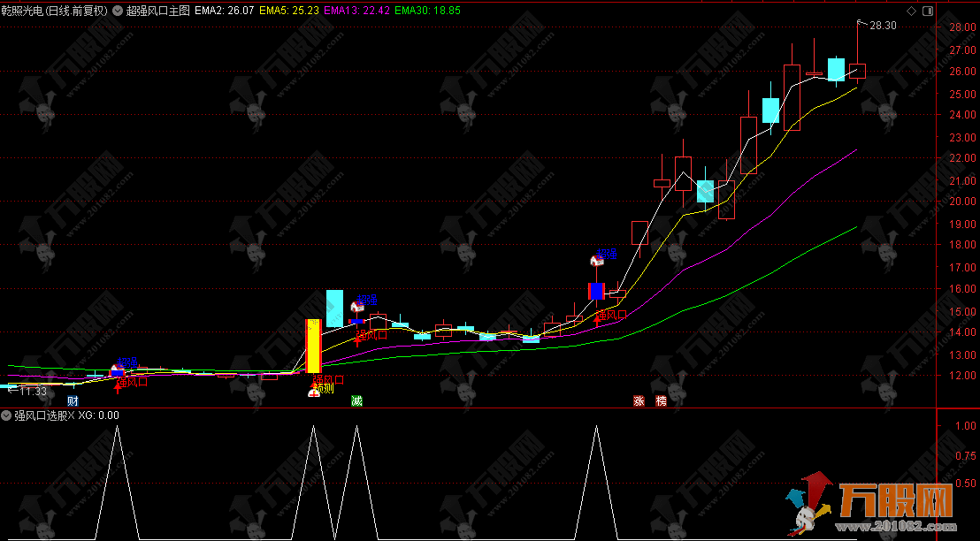Toggle the side panel icon at top right
This screenshot has height=541, width=980.
click(x=928, y=11)
